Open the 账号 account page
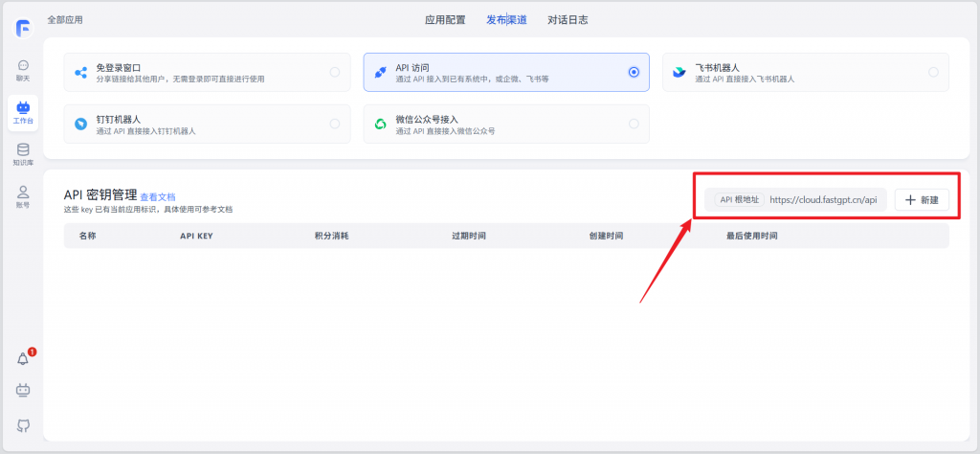The width and height of the screenshot is (980, 454). click(23, 196)
